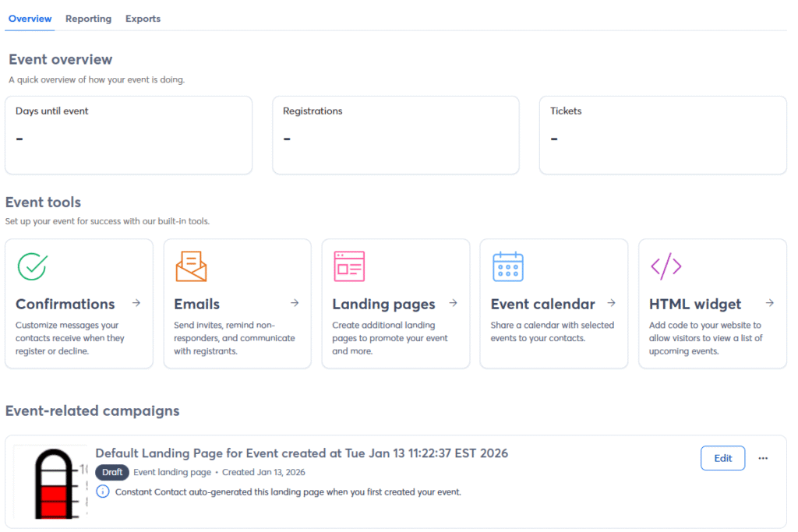Select the green Confirmations checkmark icon

click(32, 266)
